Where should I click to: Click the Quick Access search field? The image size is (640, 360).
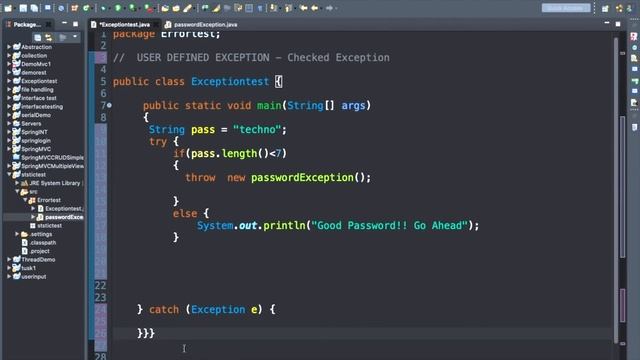(566, 8)
